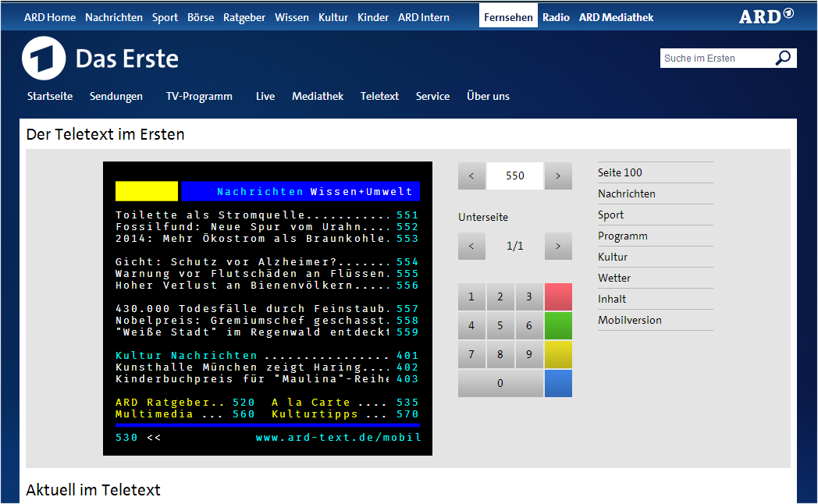The height and width of the screenshot is (504, 818).
Task: Click the green teletext color button
Action: click(x=558, y=326)
